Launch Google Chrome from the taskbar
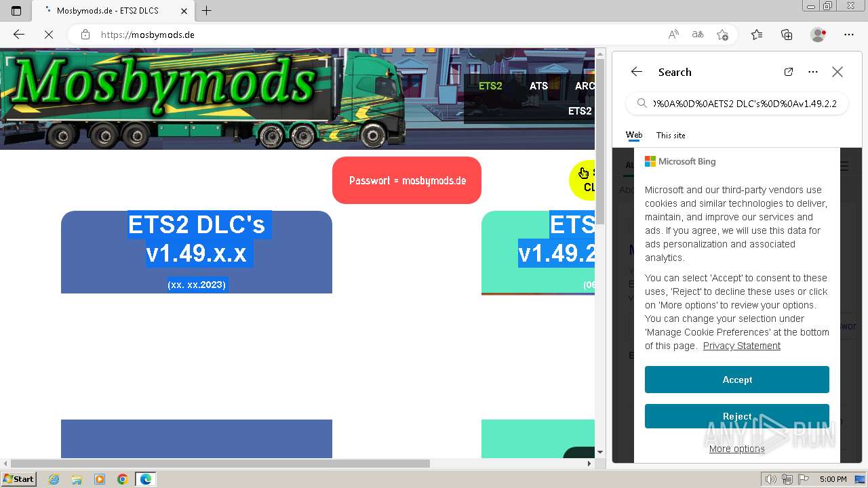The height and width of the screenshot is (488, 868). click(123, 479)
